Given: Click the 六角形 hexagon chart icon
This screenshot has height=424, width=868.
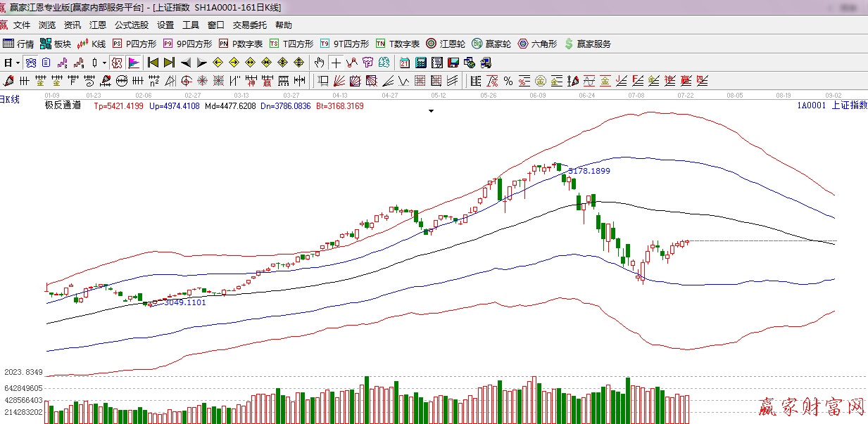Looking at the screenshot, I should point(537,44).
